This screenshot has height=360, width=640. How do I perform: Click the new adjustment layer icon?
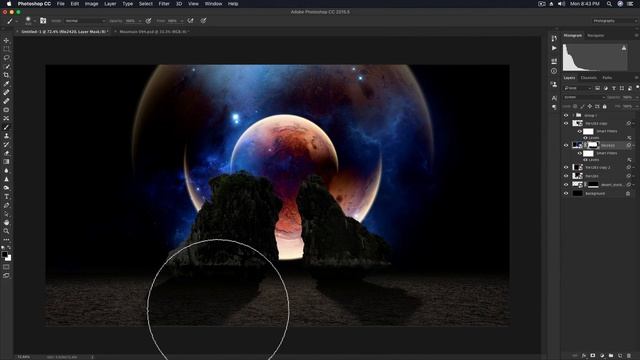pos(602,356)
